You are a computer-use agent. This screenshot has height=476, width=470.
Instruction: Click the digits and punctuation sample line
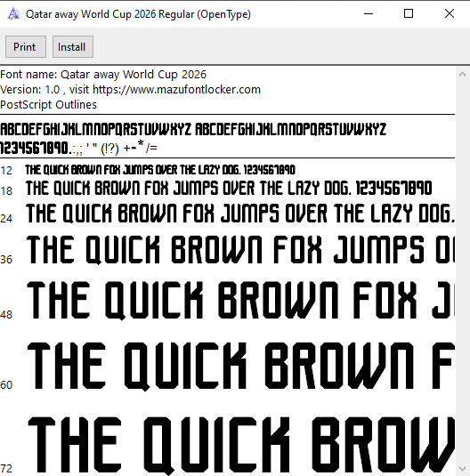point(78,148)
